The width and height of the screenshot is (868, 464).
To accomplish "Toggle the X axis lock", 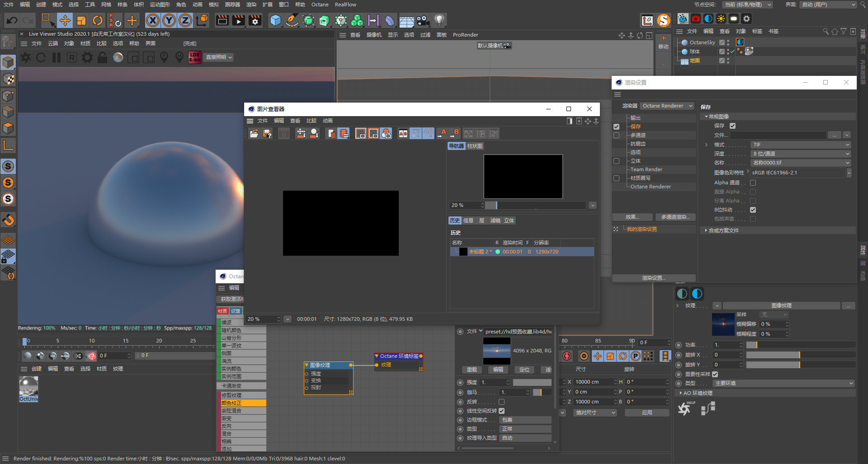I will (153, 20).
